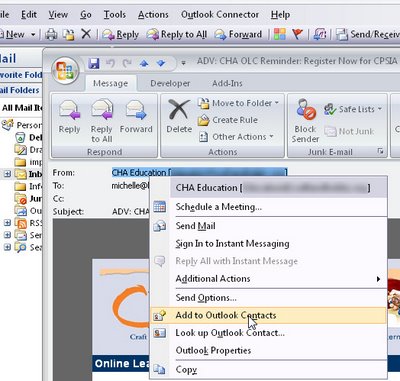Open the Go menu

(x=86, y=15)
